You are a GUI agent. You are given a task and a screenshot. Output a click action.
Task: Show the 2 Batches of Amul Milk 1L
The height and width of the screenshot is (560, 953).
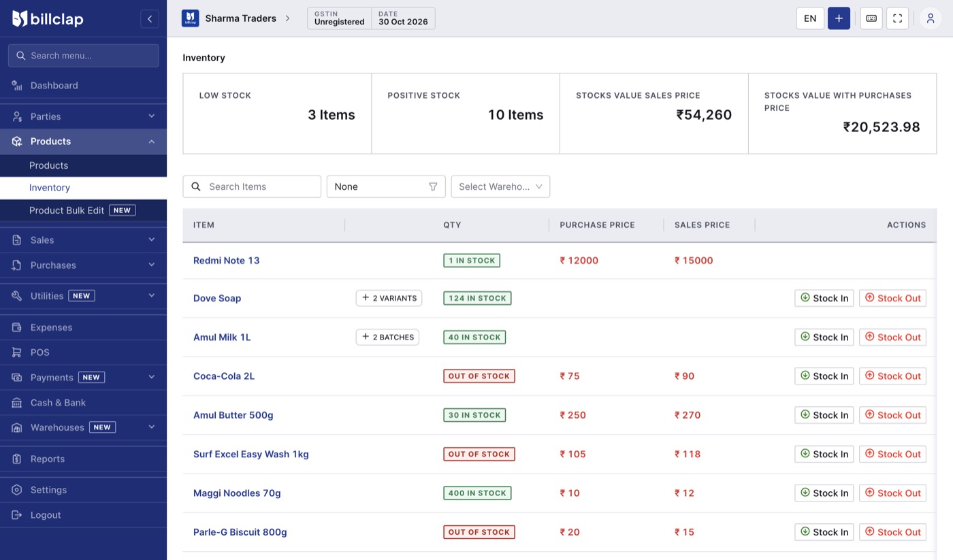[x=387, y=337]
